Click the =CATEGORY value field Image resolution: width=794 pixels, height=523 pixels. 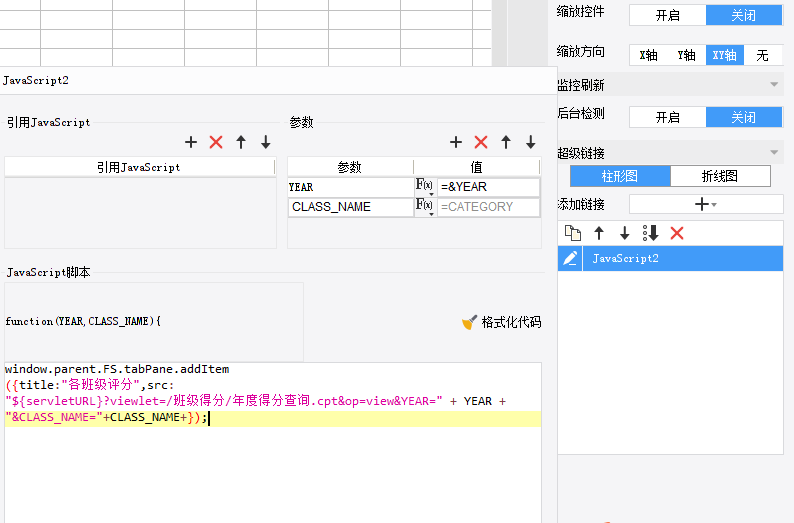point(488,207)
